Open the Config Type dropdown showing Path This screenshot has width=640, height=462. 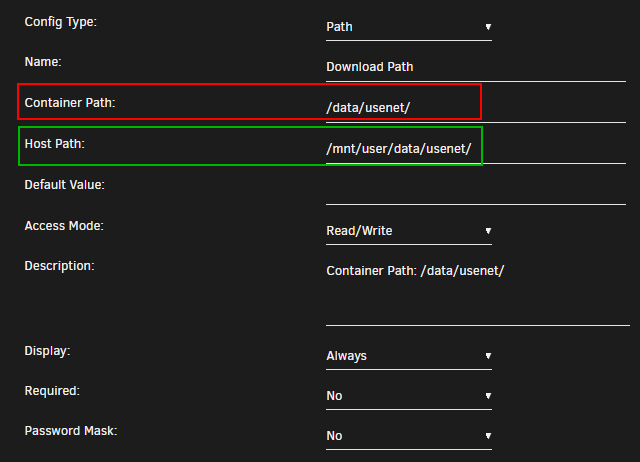[409, 27]
